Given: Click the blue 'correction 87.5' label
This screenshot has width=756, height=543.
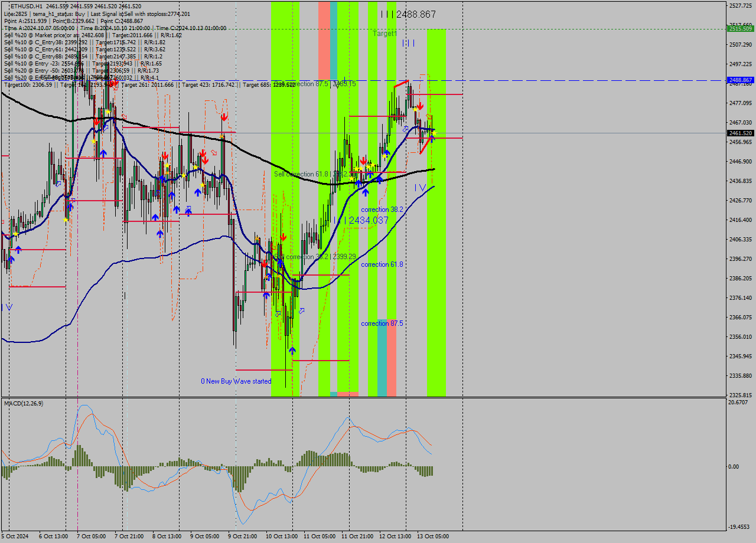Looking at the screenshot, I should pos(382,323).
